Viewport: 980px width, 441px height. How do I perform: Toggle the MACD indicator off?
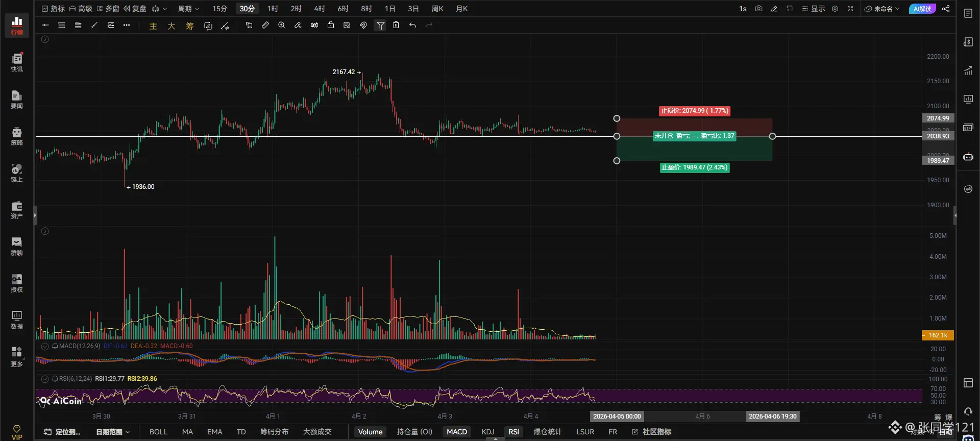point(457,432)
